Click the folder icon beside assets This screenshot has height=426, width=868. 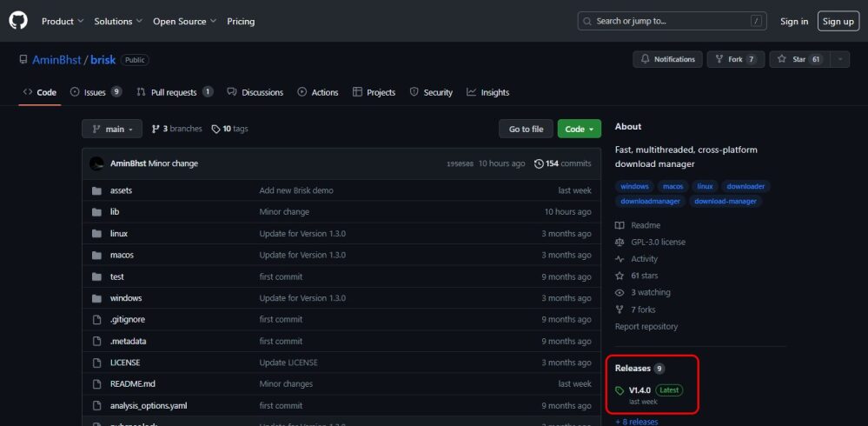point(96,190)
